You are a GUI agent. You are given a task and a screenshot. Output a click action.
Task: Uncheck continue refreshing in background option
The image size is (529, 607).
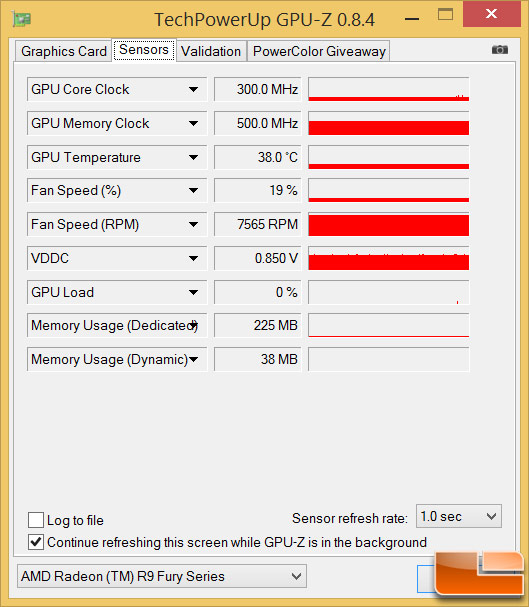[36, 542]
